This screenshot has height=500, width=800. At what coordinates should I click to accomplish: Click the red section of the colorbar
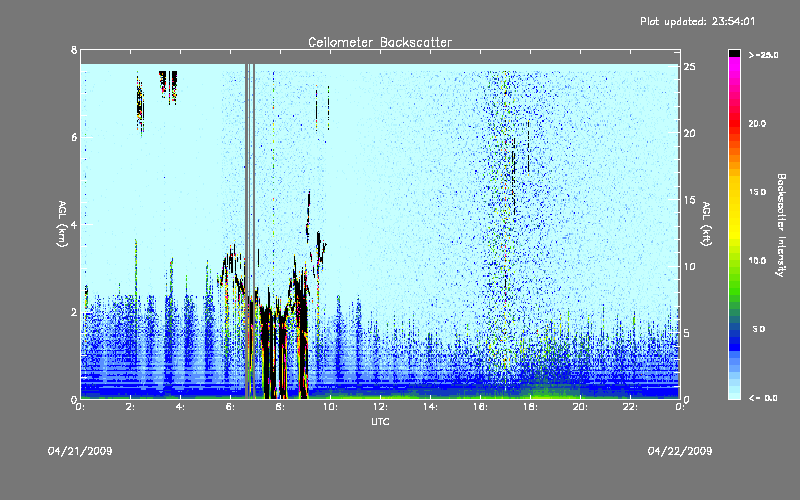(734, 125)
